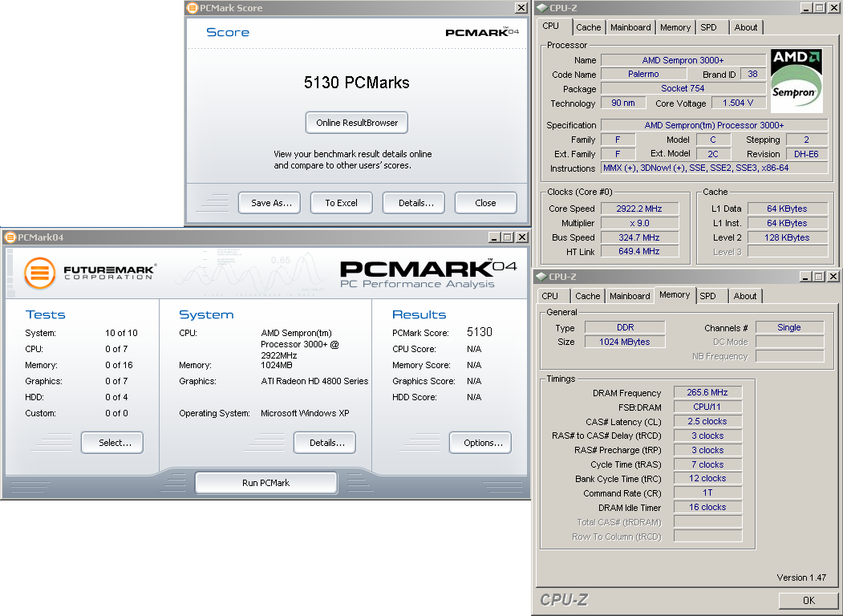Click the AMD Sempron logo image
The image size is (843, 616).
tap(796, 81)
